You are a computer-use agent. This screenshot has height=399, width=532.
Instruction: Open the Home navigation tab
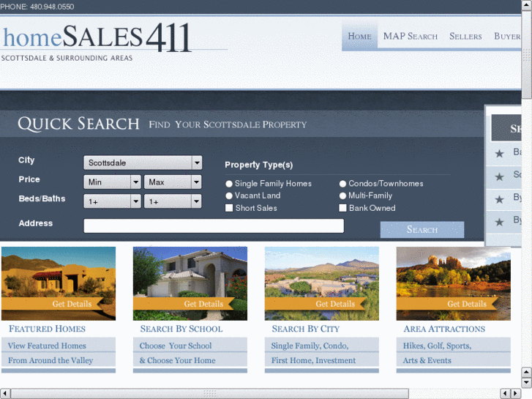point(359,37)
